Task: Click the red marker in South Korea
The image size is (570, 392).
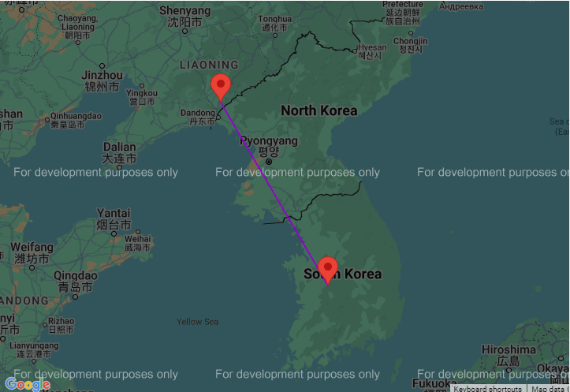Action: 327,271
